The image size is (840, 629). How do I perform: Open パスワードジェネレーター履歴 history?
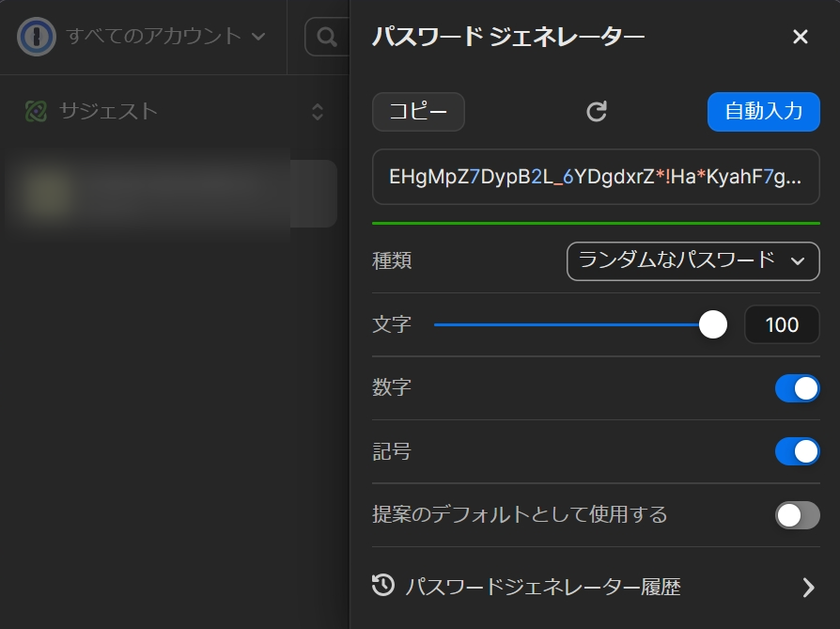pyautogui.click(x=596, y=588)
